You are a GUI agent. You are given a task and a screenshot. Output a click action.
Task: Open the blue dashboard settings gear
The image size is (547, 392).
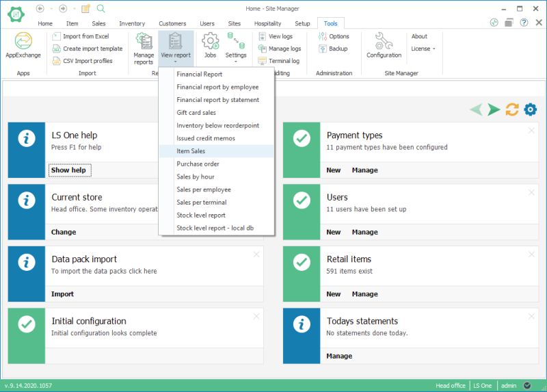click(531, 109)
